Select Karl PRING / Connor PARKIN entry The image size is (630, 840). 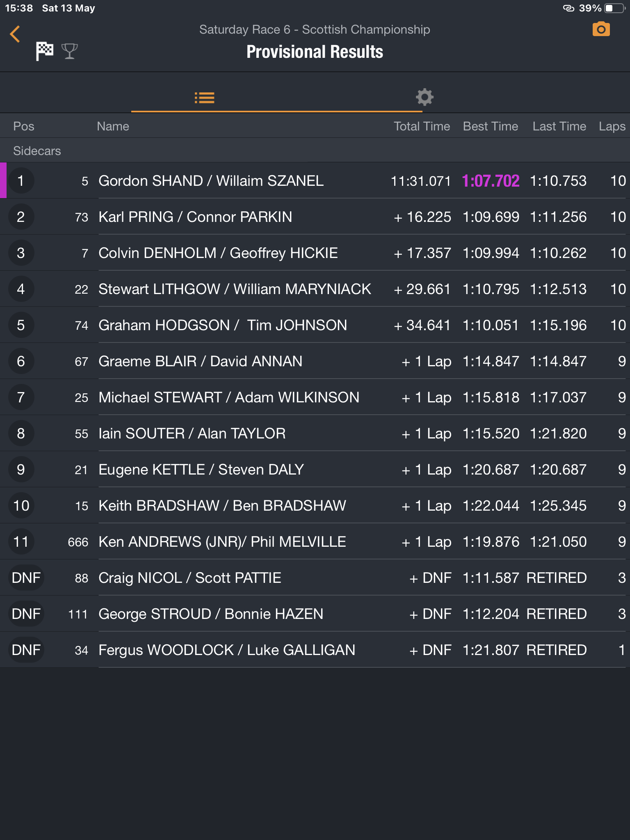[195, 217]
